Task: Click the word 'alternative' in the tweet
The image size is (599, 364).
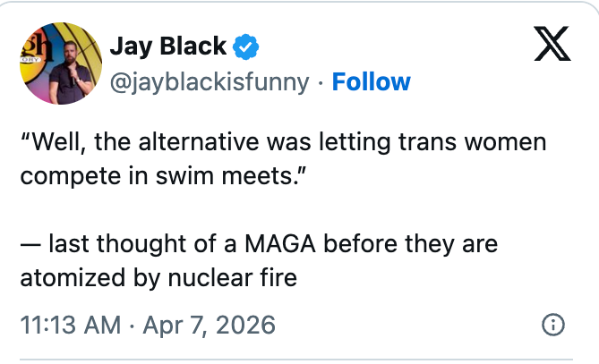Action: (194, 142)
